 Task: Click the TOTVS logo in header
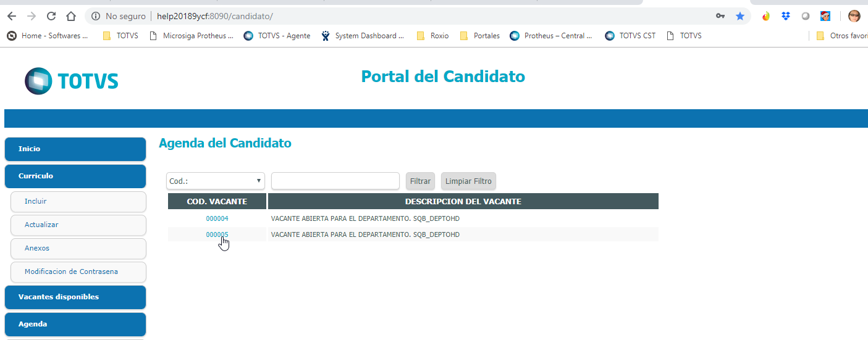coord(71,81)
